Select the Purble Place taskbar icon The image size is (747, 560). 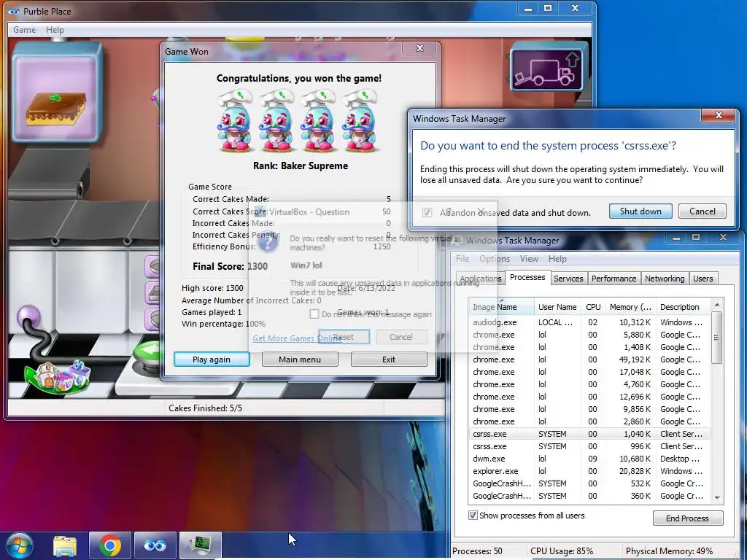(155, 545)
